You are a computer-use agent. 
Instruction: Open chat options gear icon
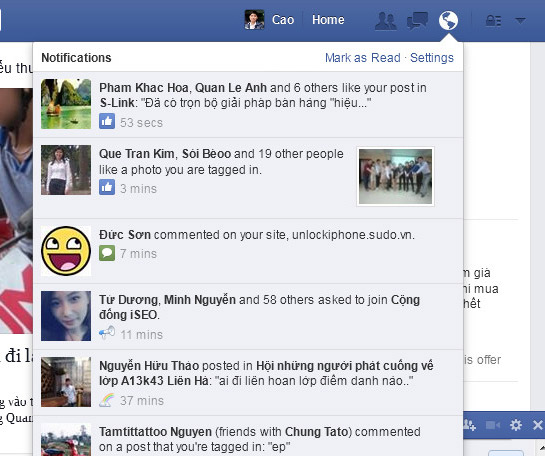515,425
